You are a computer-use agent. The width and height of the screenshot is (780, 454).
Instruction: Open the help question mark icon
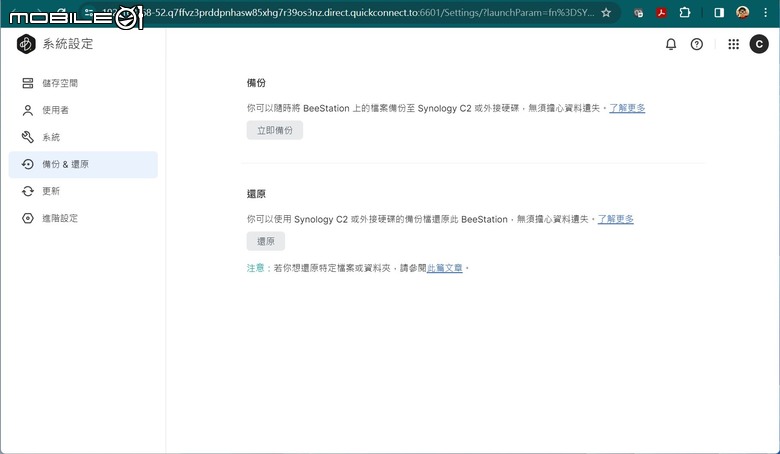[x=696, y=44]
